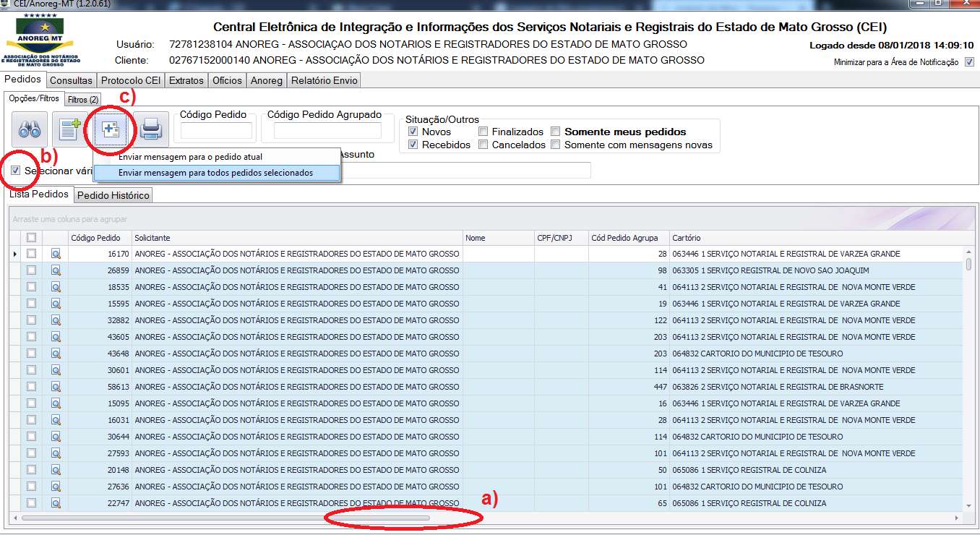Viewport: 980px width, 535px height.
Task: Choose Enviar mensagem para o pedido atual
Action: coord(217,157)
